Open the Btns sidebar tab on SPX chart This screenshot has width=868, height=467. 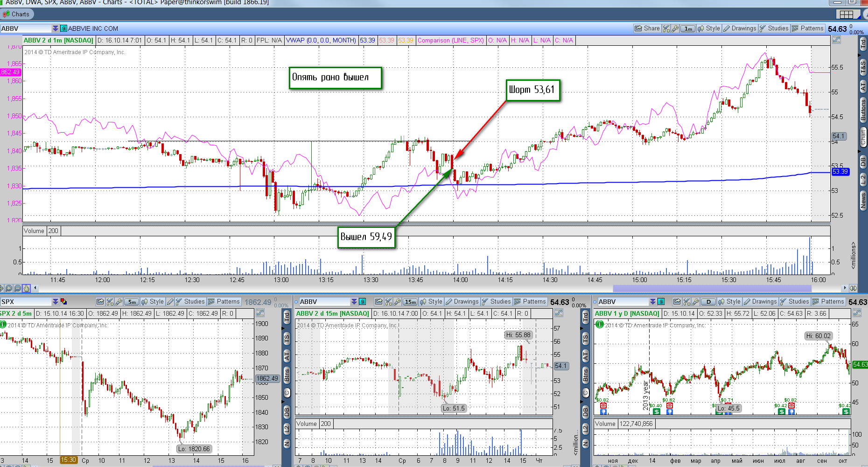pos(287,375)
